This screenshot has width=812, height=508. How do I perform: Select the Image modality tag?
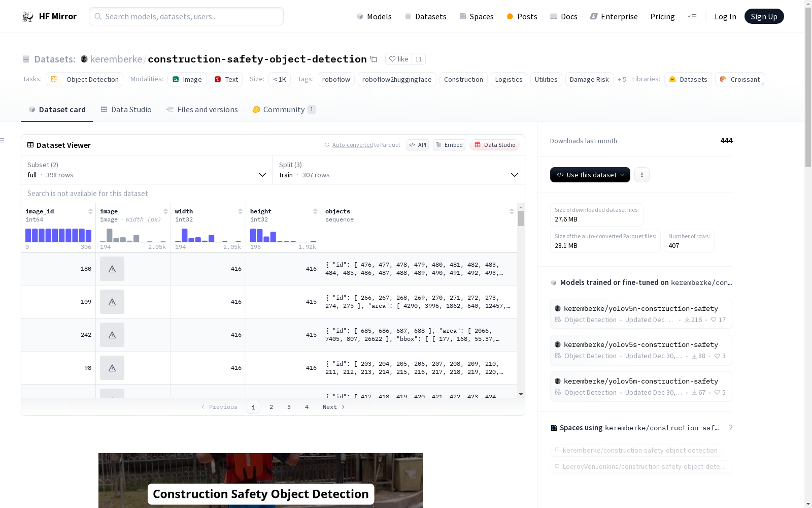(x=187, y=80)
